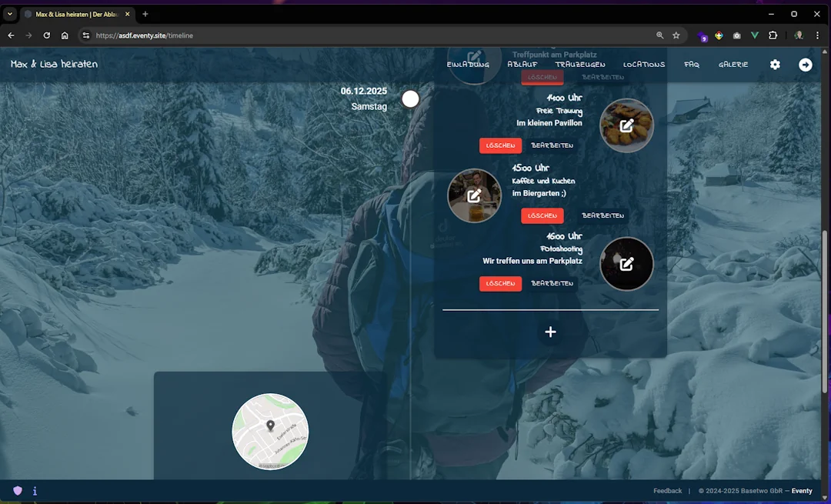Bookmark this page with the star icon

point(676,35)
